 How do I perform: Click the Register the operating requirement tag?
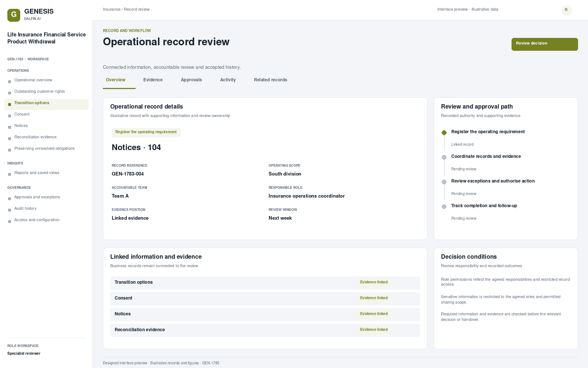[x=146, y=132]
